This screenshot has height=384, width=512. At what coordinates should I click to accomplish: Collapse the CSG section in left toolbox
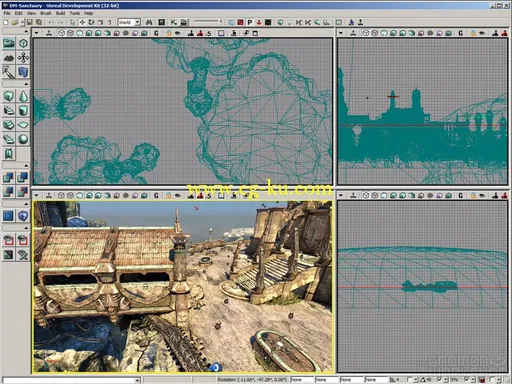(26, 165)
